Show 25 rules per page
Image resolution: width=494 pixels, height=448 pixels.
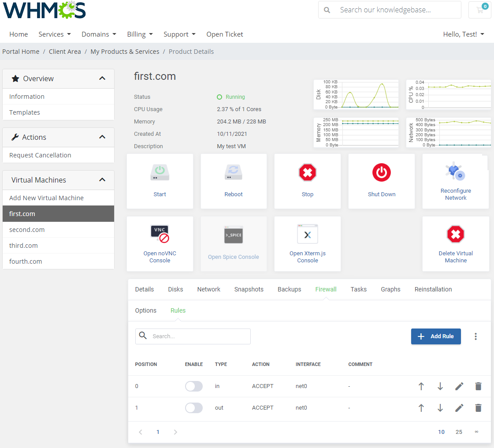(x=459, y=432)
